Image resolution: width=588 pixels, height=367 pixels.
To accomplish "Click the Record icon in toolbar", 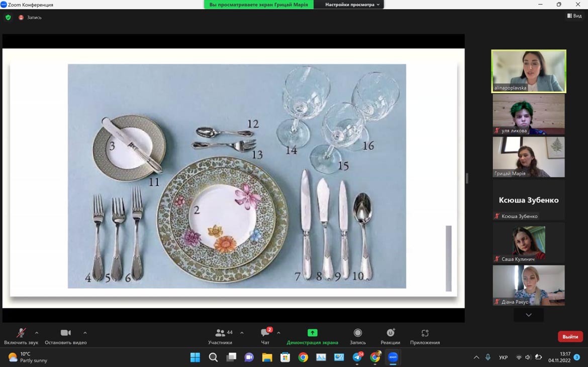I will 358,332.
